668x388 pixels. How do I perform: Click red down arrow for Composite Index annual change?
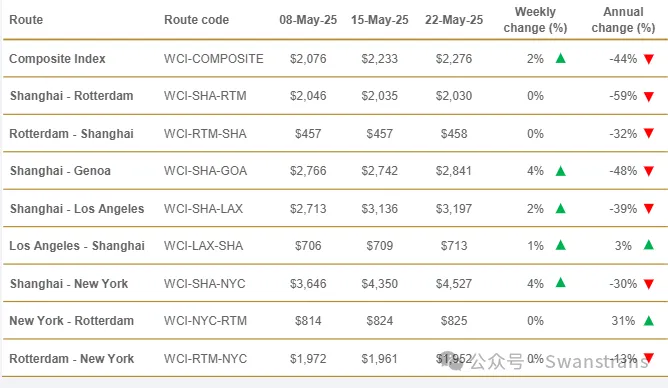click(x=649, y=59)
